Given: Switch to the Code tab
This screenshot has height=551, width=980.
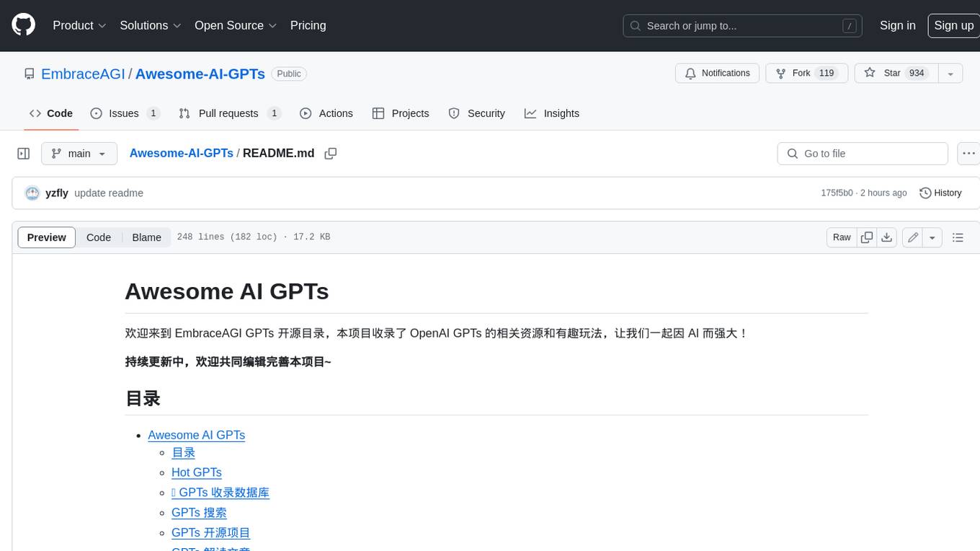Looking at the screenshot, I should 51,113.
